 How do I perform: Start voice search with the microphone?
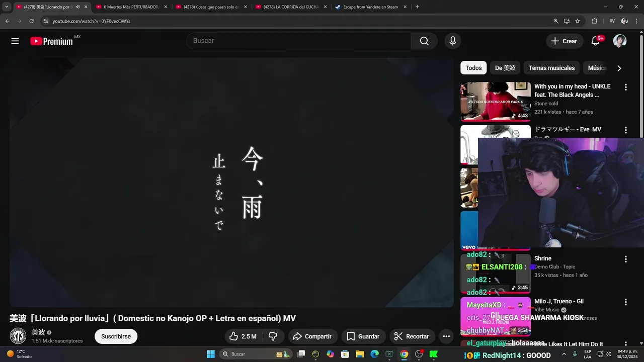(x=453, y=41)
